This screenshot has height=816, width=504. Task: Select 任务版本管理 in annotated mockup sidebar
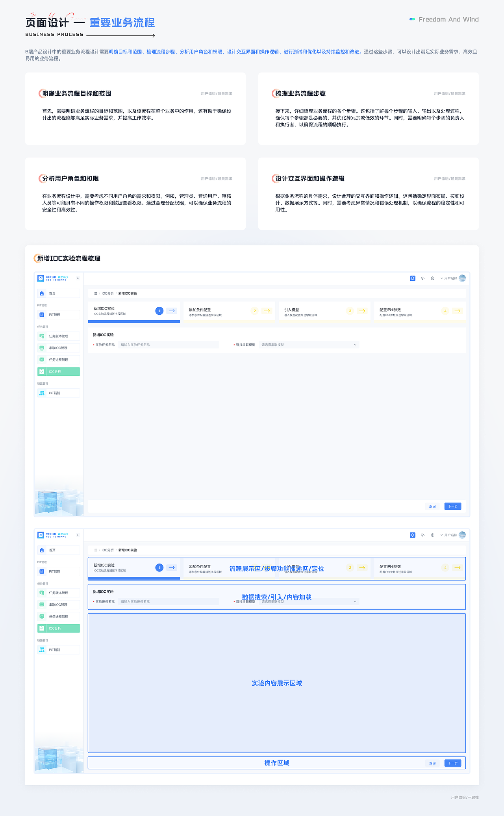[59, 593]
